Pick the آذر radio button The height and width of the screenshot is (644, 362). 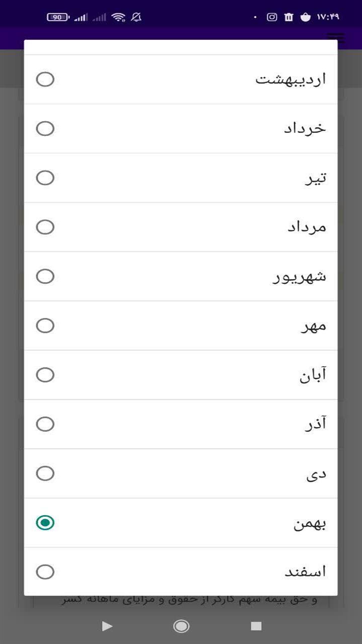click(45, 425)
